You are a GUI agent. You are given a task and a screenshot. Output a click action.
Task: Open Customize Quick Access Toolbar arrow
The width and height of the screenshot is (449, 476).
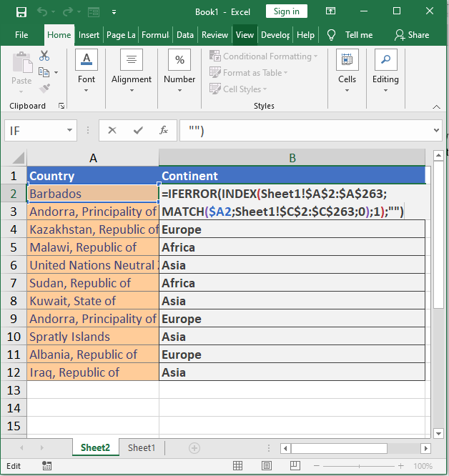pyautogui.click(x=114, y=12)
